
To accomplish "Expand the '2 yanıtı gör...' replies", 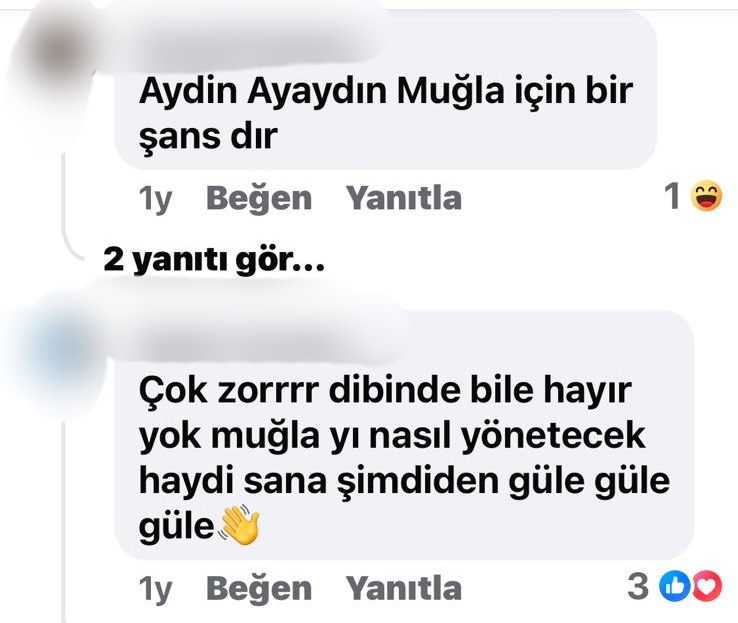I will [x=214, y=260].
